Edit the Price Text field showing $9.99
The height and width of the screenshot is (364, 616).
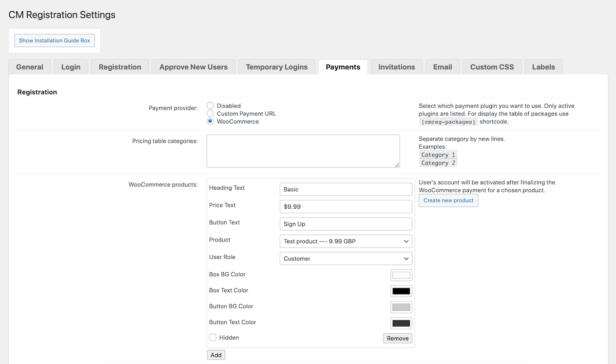(346, 207)
